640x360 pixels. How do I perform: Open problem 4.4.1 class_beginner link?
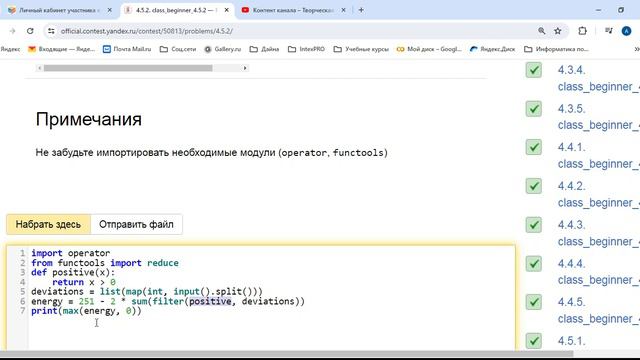pos(598,156)
